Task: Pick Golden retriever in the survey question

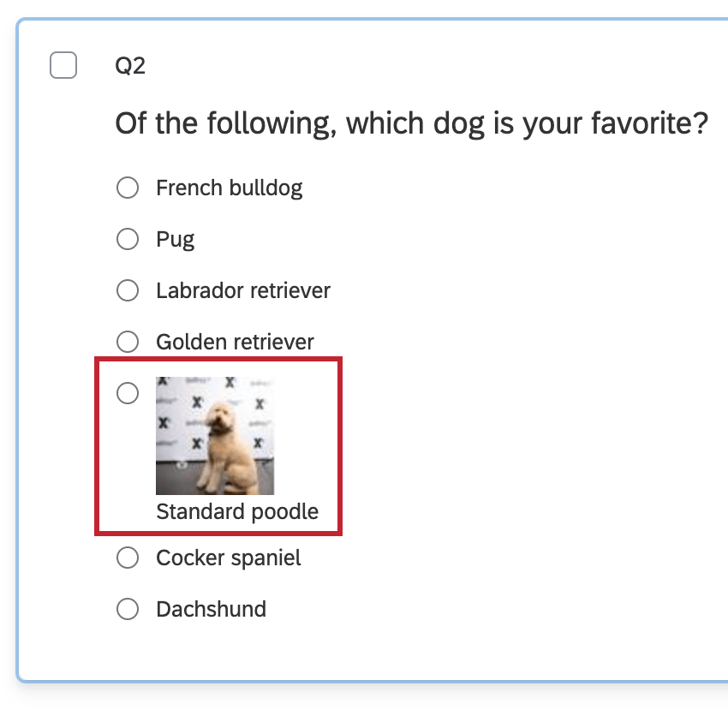Action: pos(128,342)
